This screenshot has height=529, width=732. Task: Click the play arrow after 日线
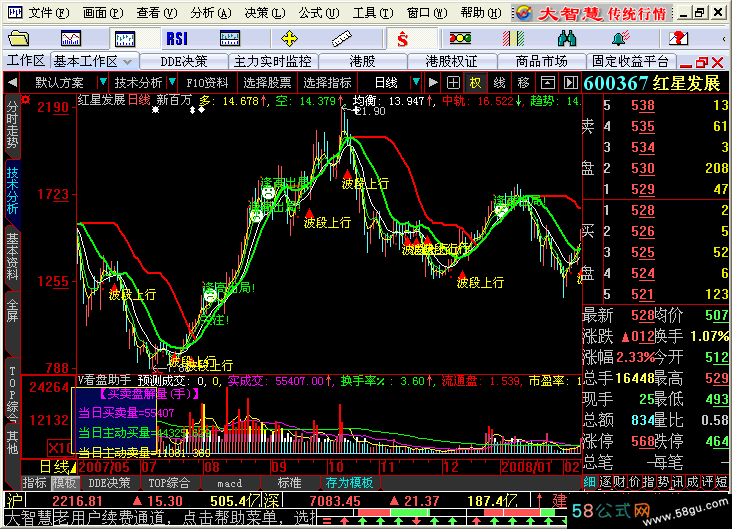[x=433, y=83]
